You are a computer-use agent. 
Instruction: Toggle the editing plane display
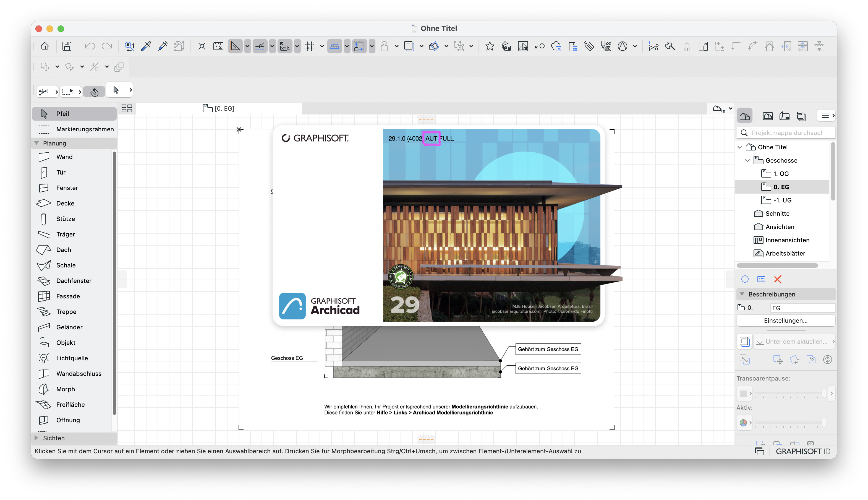coord(335,46)
